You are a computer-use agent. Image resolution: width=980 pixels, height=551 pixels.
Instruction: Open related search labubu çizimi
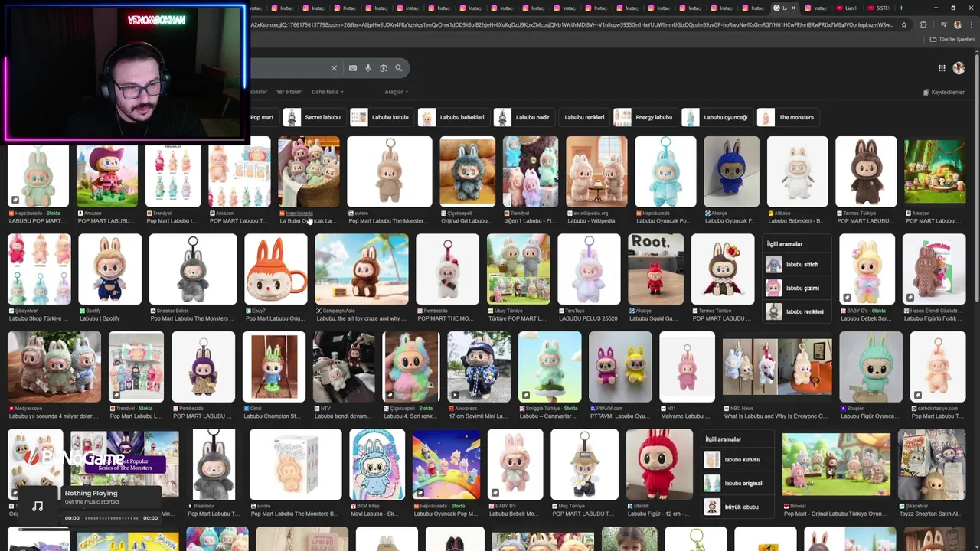tap(795, 289)
